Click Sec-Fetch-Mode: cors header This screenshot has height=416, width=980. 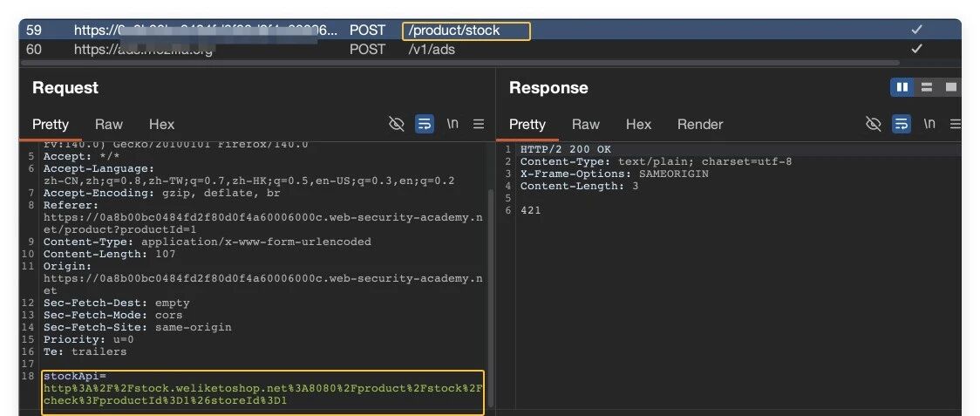[x=113, y=315]
